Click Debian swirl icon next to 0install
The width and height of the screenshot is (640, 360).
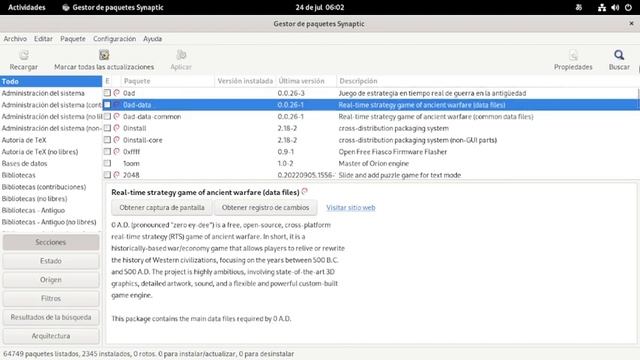(x=116, y=128)
